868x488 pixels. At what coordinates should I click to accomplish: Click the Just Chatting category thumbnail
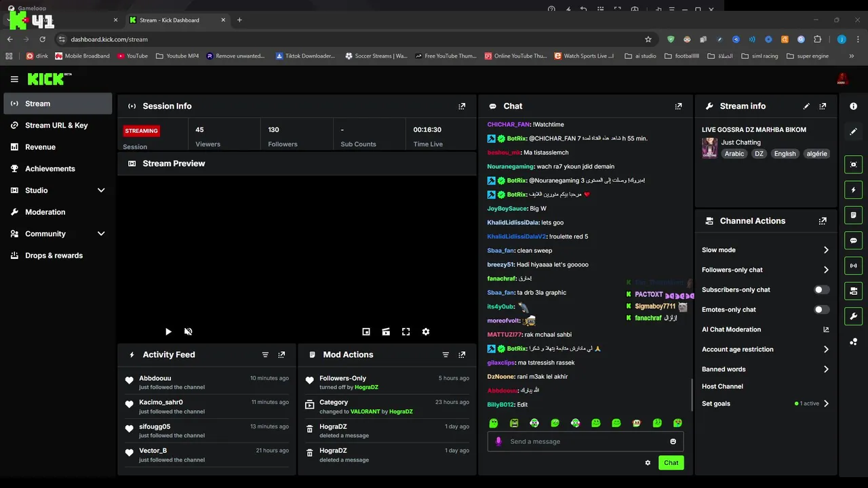point(709,148)
